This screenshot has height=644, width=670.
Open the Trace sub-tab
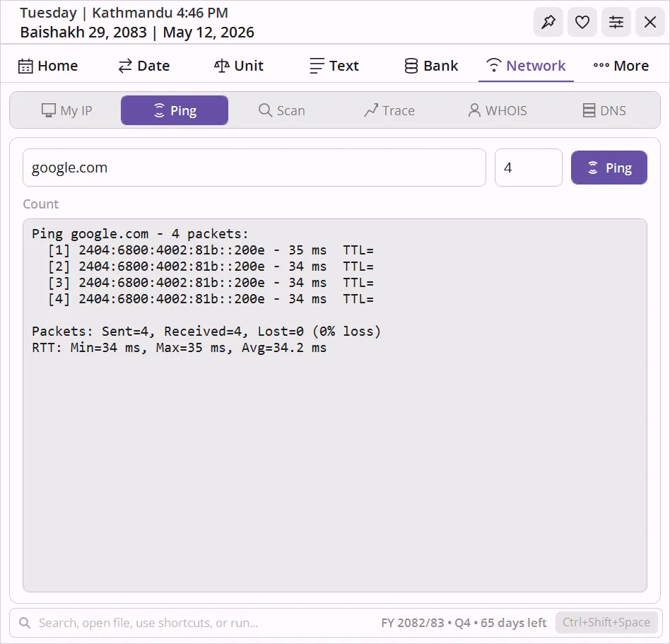pos(389,110)
